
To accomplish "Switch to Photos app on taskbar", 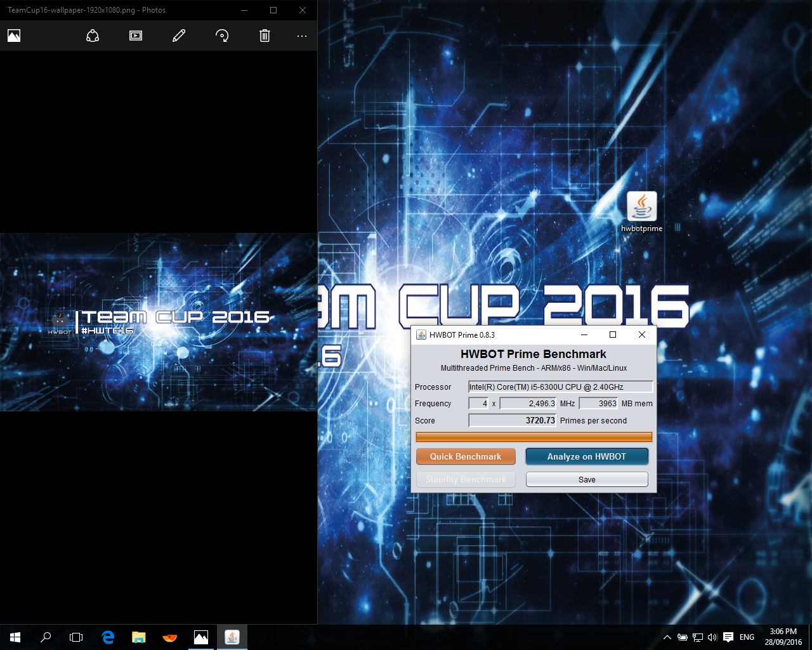I will tap(200, 637).
